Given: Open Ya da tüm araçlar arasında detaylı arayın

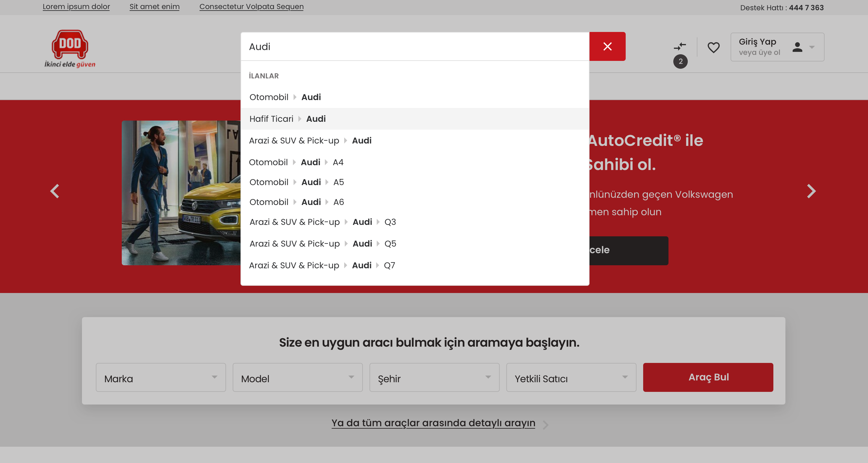Looking at the screenshot, I should [433, 423].
